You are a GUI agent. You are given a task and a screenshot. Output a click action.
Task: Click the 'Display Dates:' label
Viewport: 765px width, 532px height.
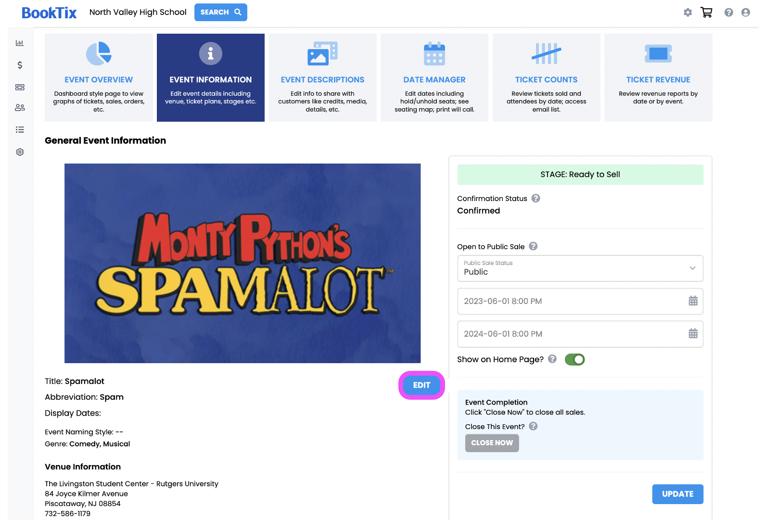tap(73, 413)
